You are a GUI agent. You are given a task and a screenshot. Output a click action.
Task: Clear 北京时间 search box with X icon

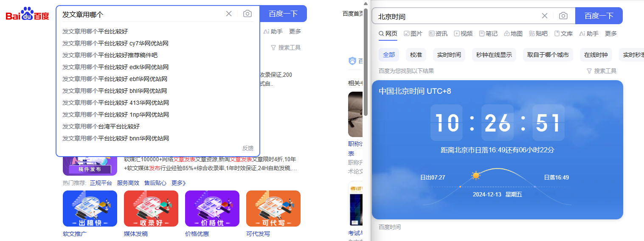tap(545, 16)
